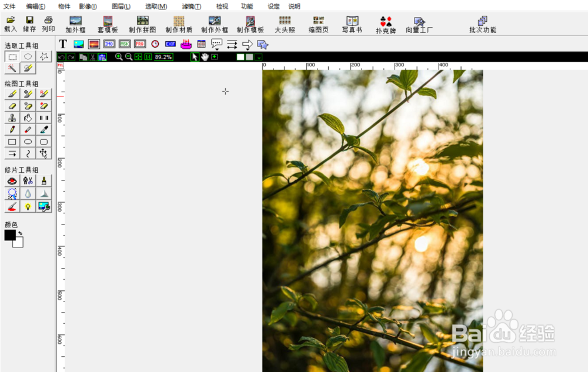Add the star shape object
The image size is (588, 372).
pos(263,45)
